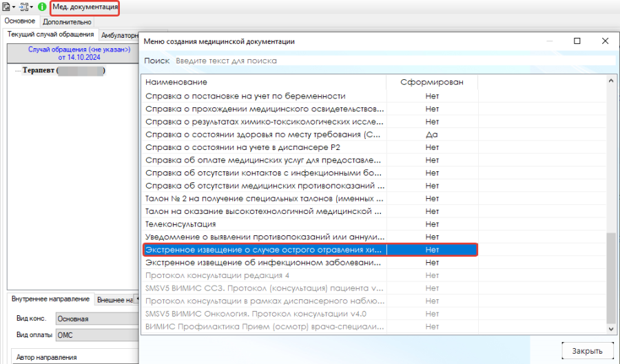
Task: Click the Случай обращения header link
Action: tap(79, 53)
